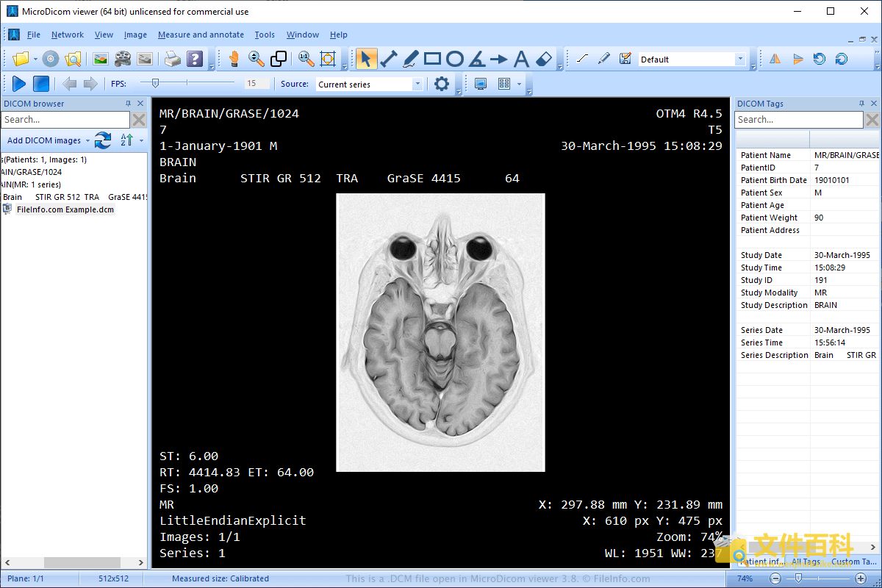
Task: Open the Image menu
Action: [x=135, y=35]
